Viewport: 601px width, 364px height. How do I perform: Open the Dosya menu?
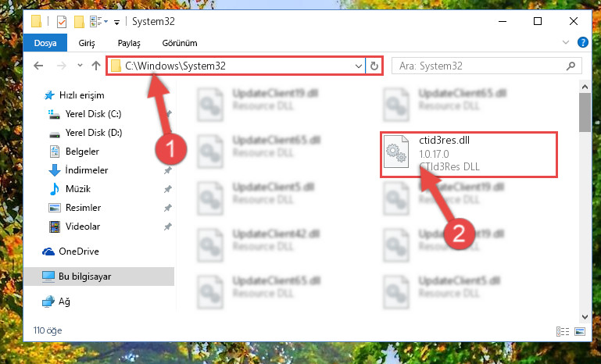coord(45,43)
